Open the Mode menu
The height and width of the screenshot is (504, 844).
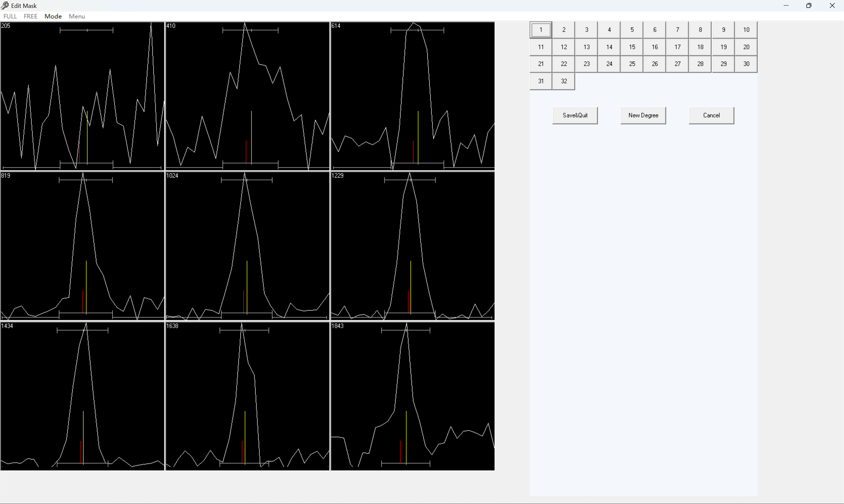coord(53,16)
